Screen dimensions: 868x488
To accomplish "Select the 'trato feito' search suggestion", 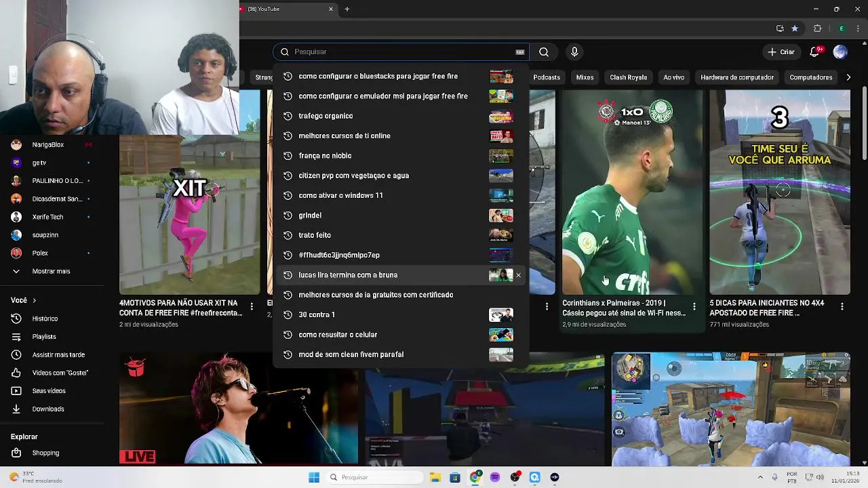I will (x=401, y=235).
